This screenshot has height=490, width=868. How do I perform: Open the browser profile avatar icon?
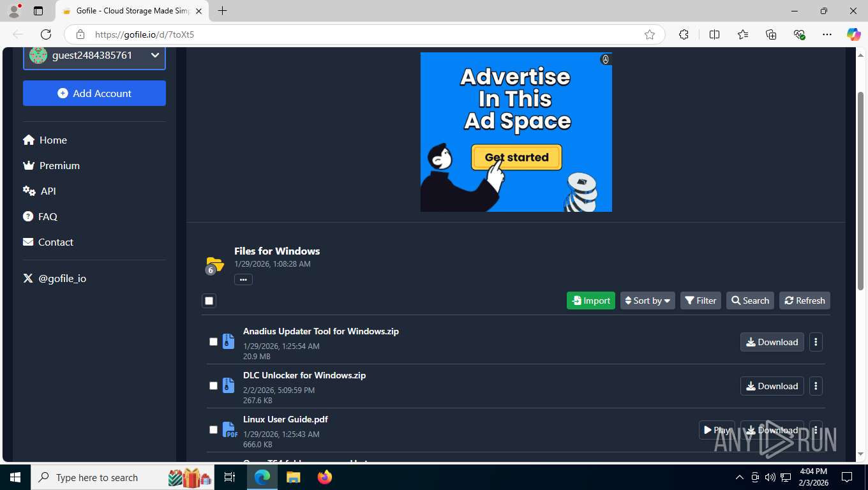coord(14,11)
